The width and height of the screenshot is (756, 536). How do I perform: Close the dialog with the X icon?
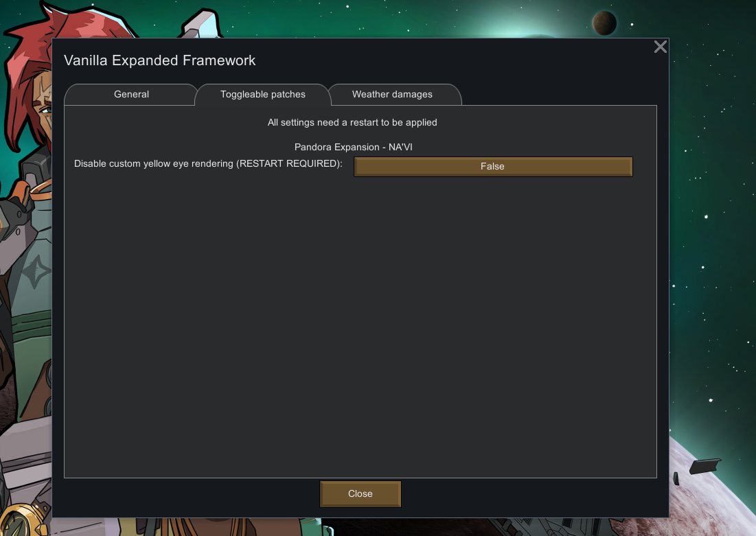(x=660, y=47)
